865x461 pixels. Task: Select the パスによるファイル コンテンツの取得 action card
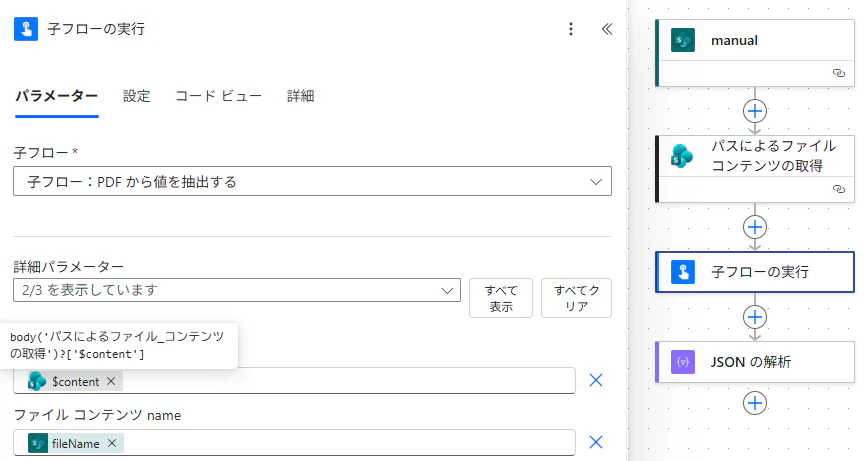tap(755, 169)
